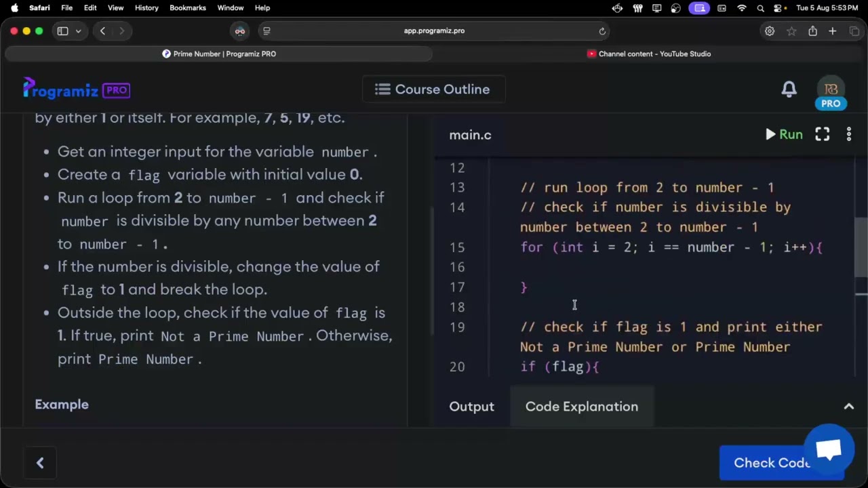Click comment on line 13 about loop
The height and width of the screenshot is (488, 868).
(647, 188)
